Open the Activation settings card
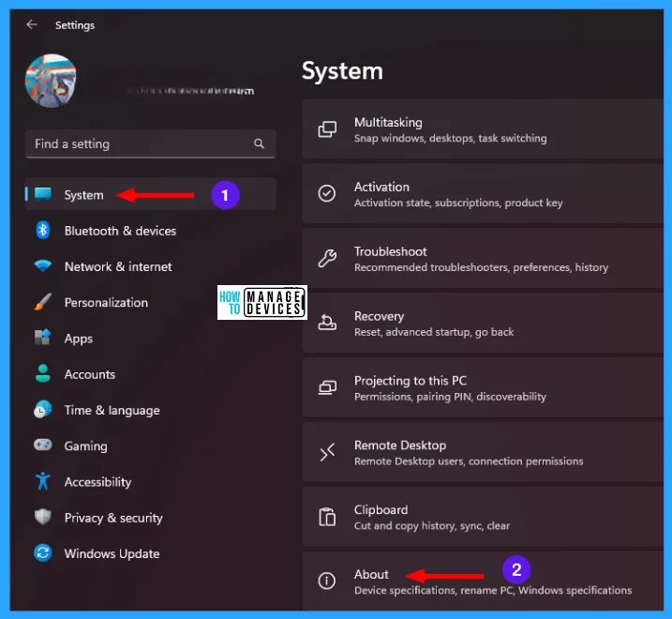 tap(483, 194)
